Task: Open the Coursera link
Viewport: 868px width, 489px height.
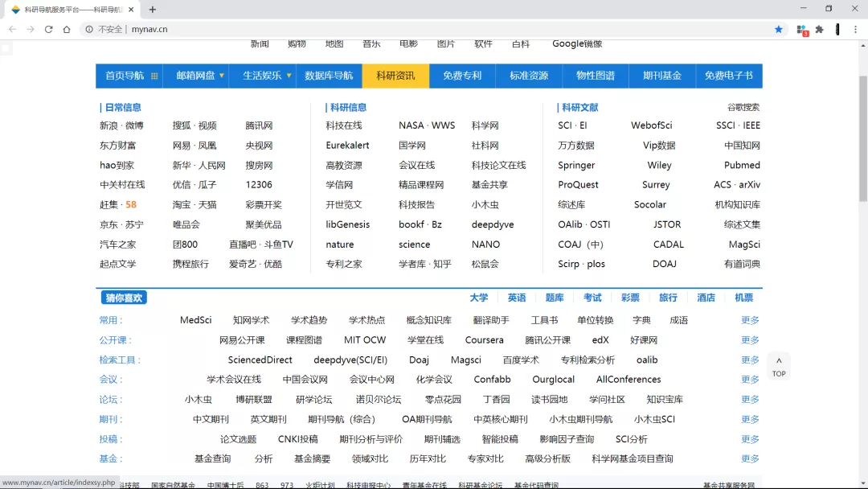Action: click(484, 340)
